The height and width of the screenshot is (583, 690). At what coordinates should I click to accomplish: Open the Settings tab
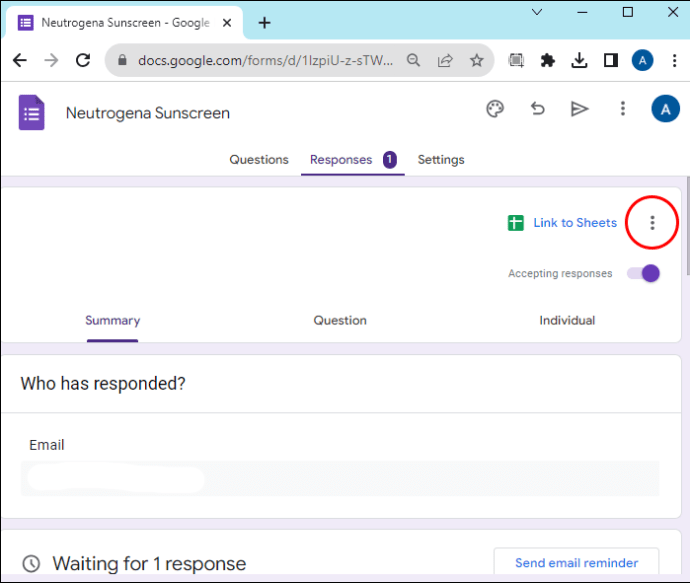click(x=441, y=160)
